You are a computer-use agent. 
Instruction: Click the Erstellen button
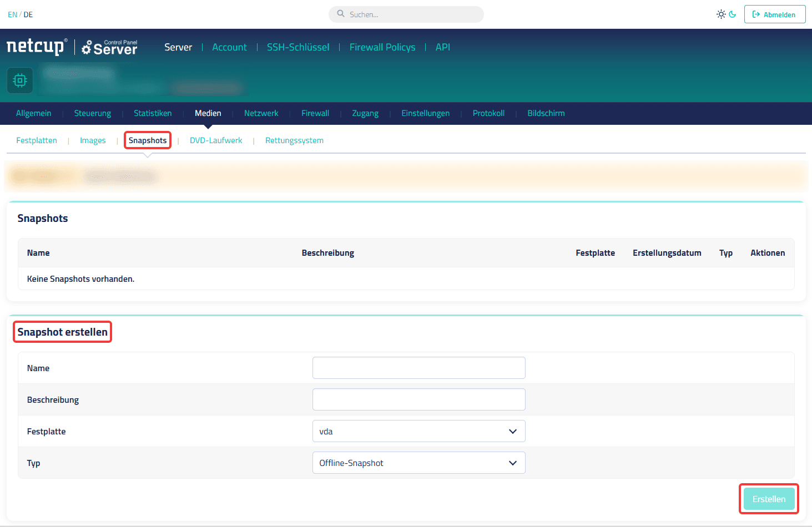(769, 499)
